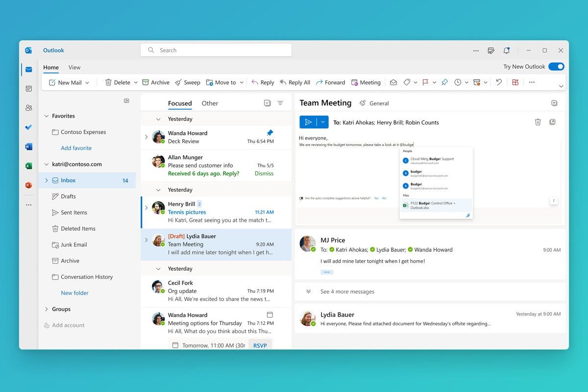
Task: Click the Sweep toolbar button
Action: pos(188,82)
